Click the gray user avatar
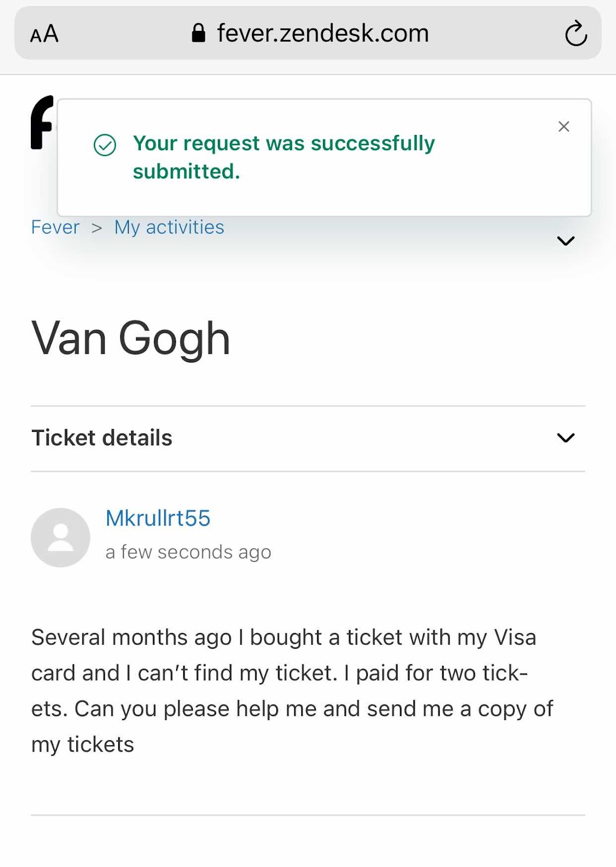This screenshot has width=616, height=867. [x=60, y=537]
